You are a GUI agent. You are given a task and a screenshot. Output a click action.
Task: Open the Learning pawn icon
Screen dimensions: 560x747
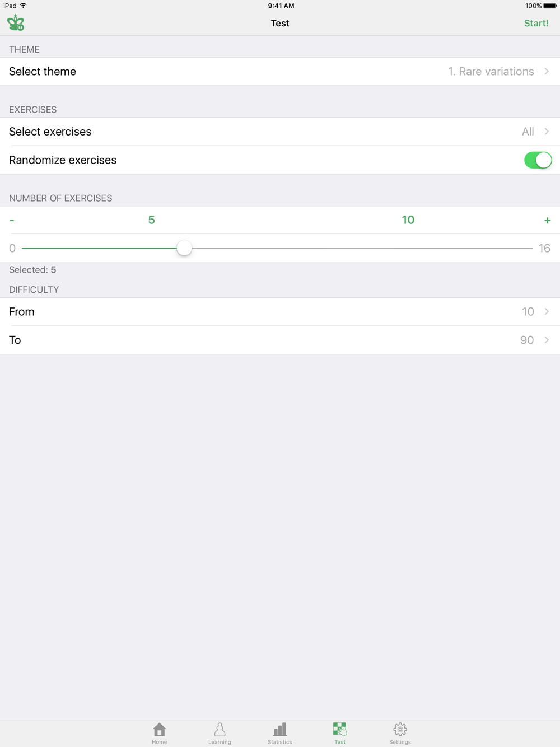click(x=220, y=729)
